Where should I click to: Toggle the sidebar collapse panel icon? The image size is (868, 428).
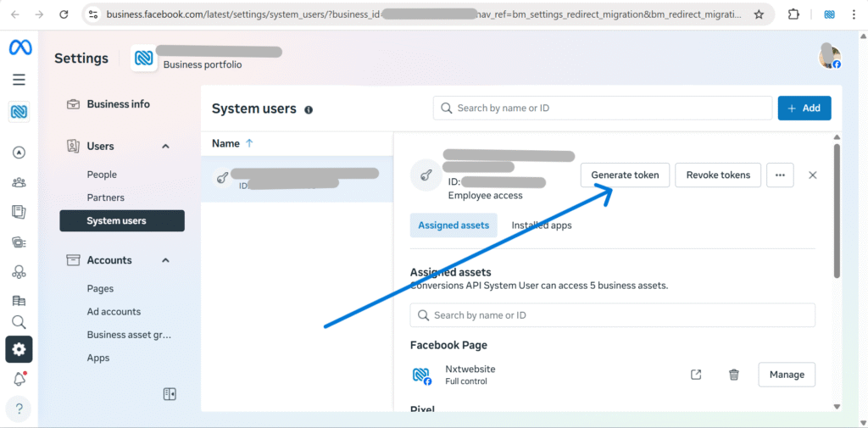coord(170,394)
